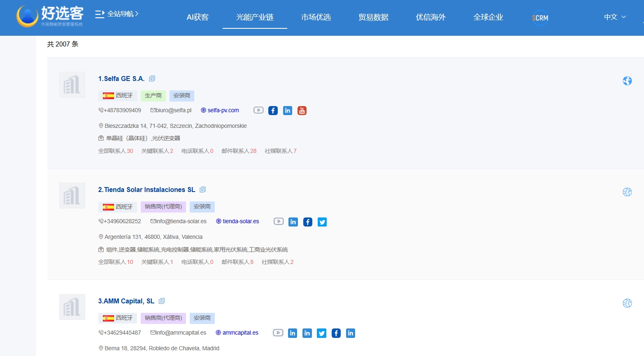The image size is (644, 356).
Task: Click the 销售商(代理商) tag on Tienda Solar
Action: tap(163, 207)
